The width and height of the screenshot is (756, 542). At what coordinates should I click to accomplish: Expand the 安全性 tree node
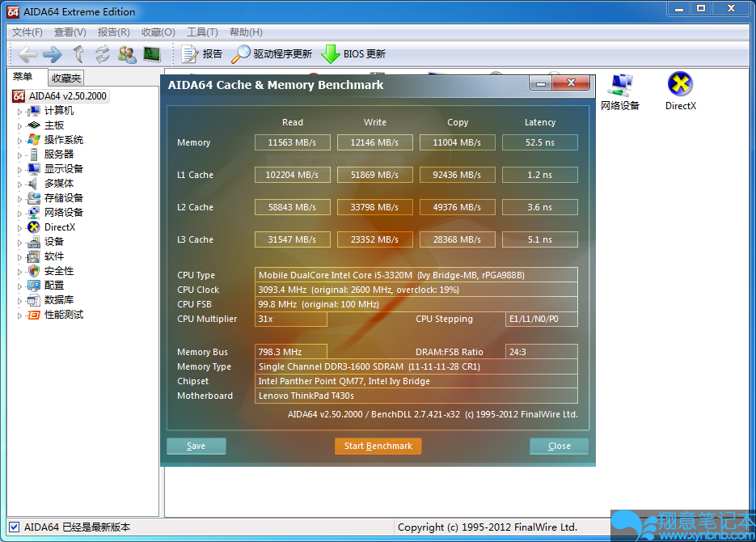tap(19, 272)
